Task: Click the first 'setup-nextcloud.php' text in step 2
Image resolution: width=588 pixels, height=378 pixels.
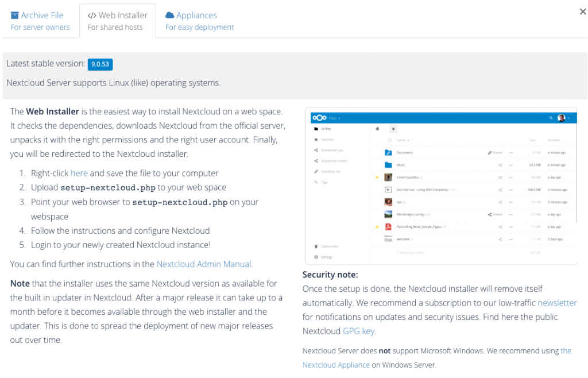Action: pos(107,187)
